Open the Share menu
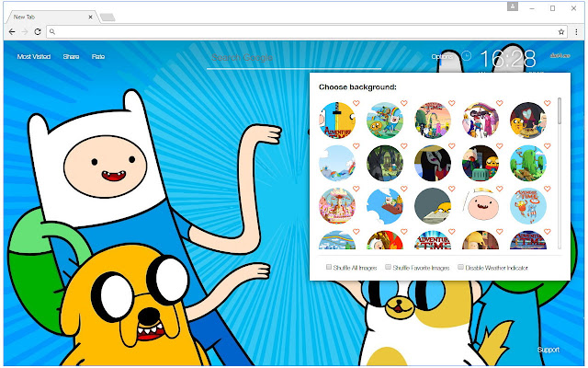Screen dimensions: 588x368 pyautogui.click(x=71, y=57)
